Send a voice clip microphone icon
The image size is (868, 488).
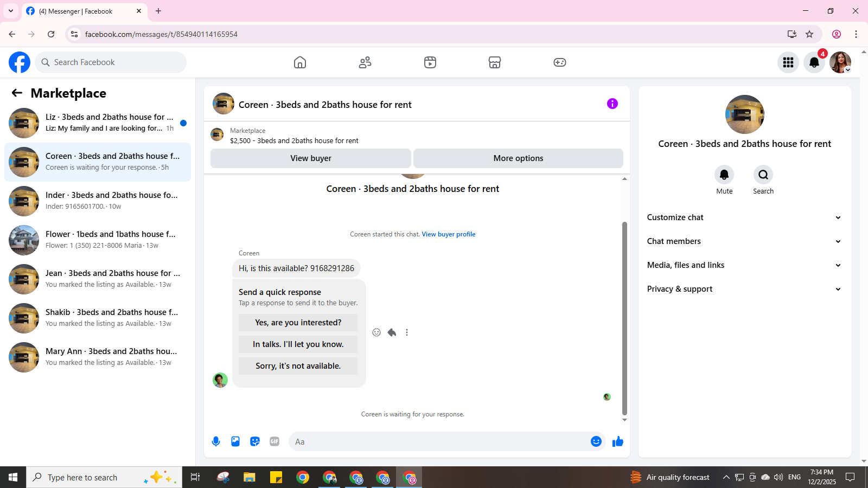216,441
